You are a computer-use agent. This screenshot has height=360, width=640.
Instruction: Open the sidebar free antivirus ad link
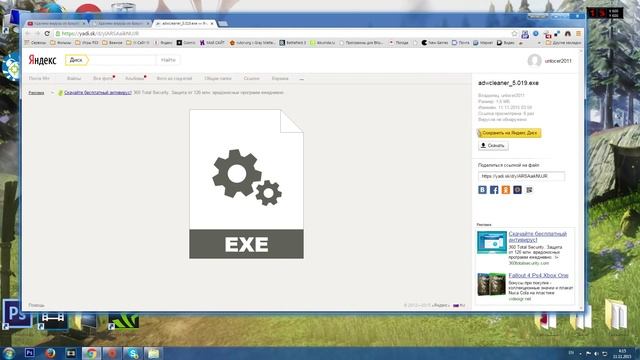[538, 237]
